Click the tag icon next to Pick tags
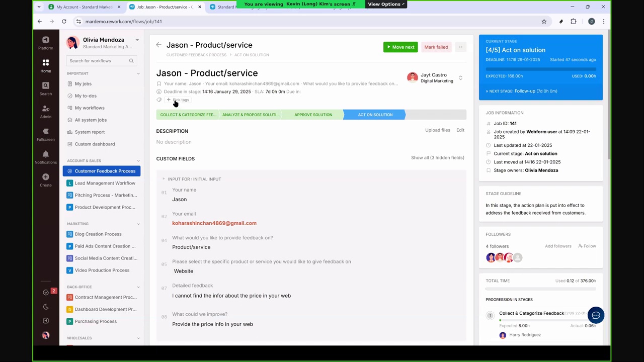 159,100
